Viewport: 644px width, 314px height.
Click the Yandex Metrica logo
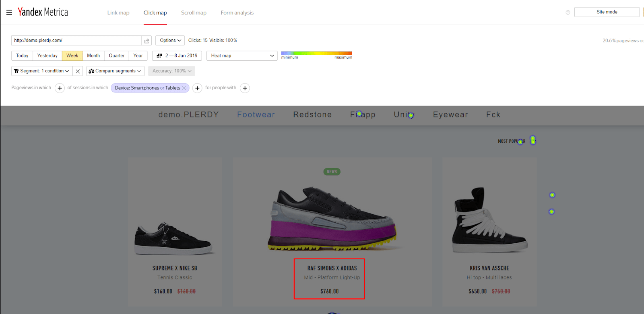[43, 12]
